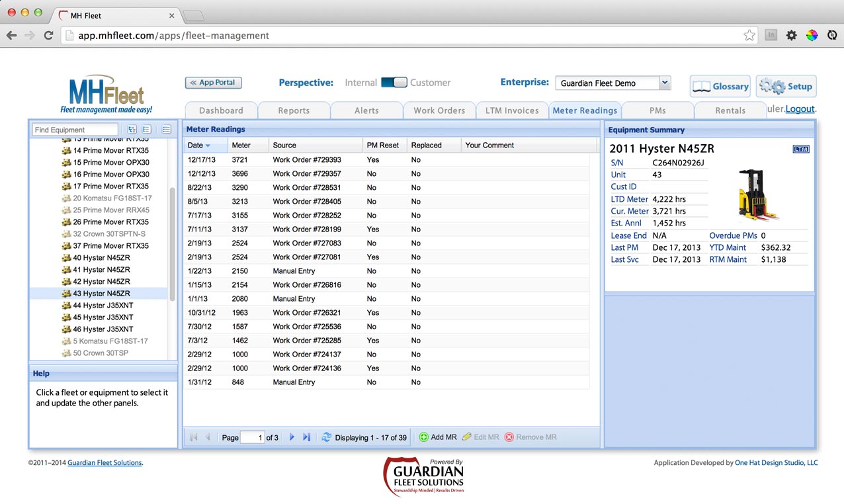Click the tree view icon beside Find Equipment
Image resolution: width=844 pixels, height=504 pixels.
[132, 130]
